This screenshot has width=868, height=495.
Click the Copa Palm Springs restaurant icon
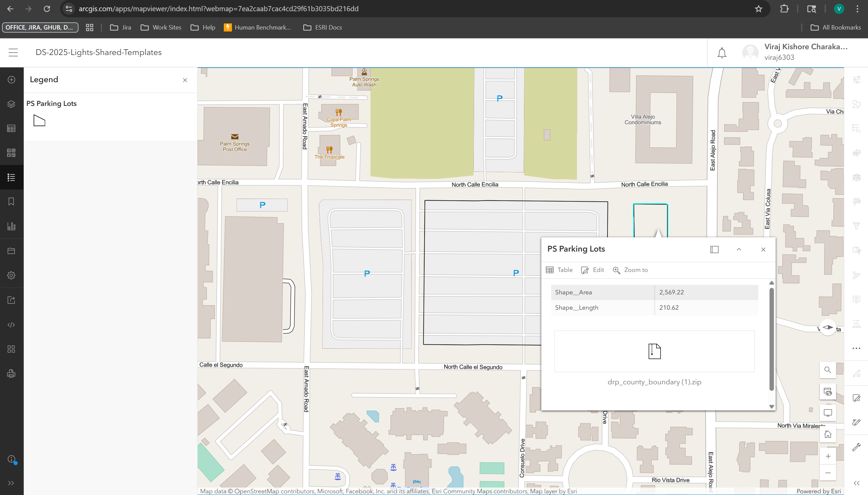click(x=339, y=112)
